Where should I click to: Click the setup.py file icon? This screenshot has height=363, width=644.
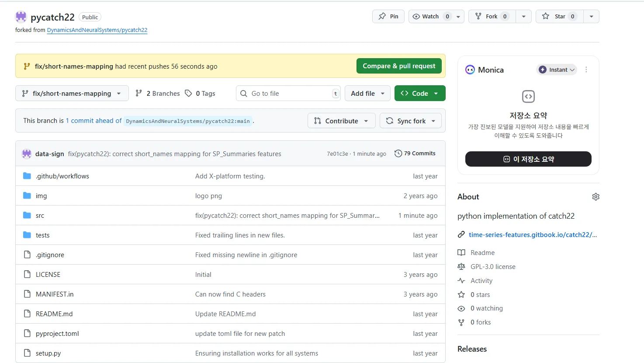[x=27, y=353]
